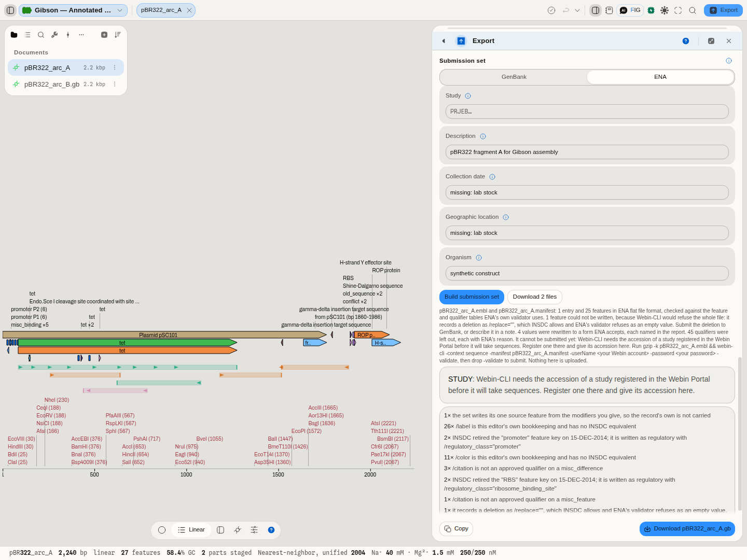The width and height of the screenshot is (747, 560).
Task: Click the undo arrow in the toolbar
Action: [x=566, y=10]
